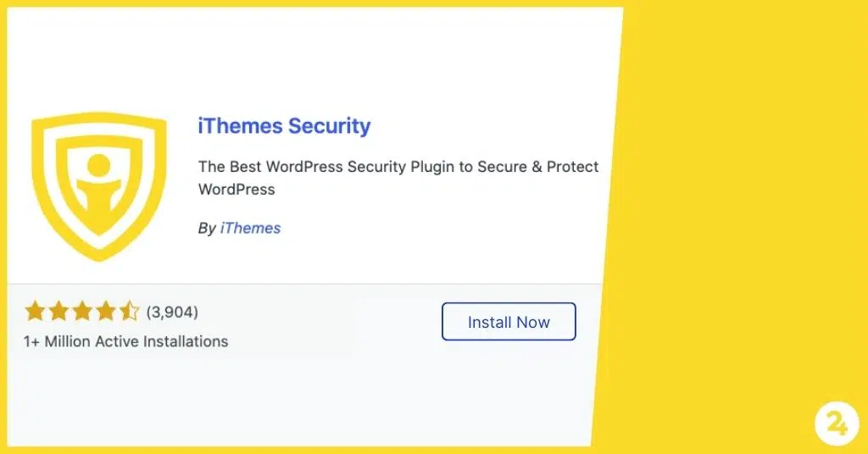Click the word By before the author name

pyautogui.click(x=207, y=229)
